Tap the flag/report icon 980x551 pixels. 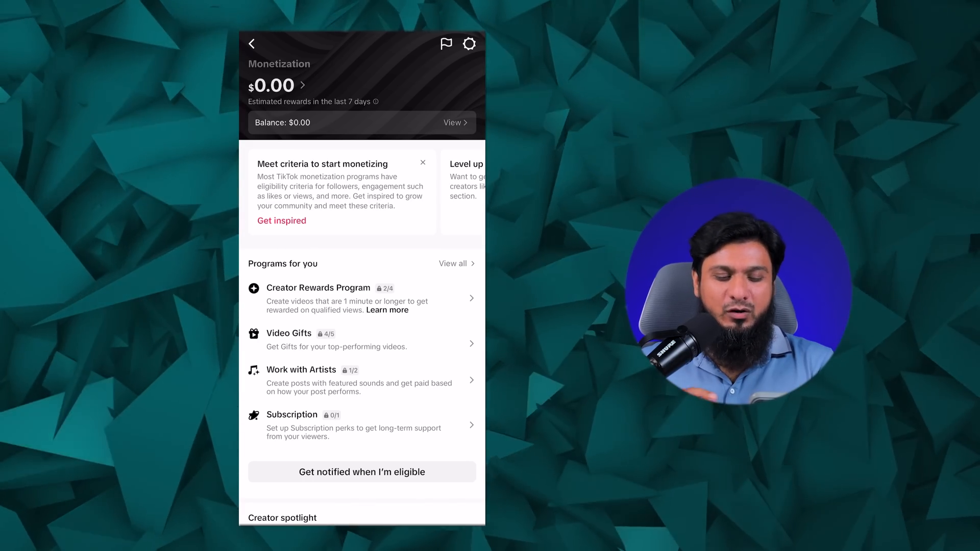tap(446, 43)
